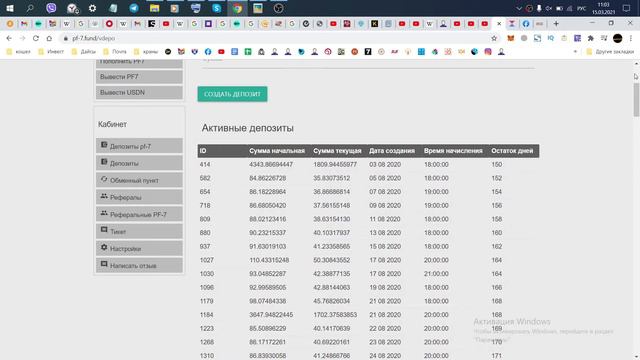Close the active browser tab
640x360 pixels.
pos(499,24)
